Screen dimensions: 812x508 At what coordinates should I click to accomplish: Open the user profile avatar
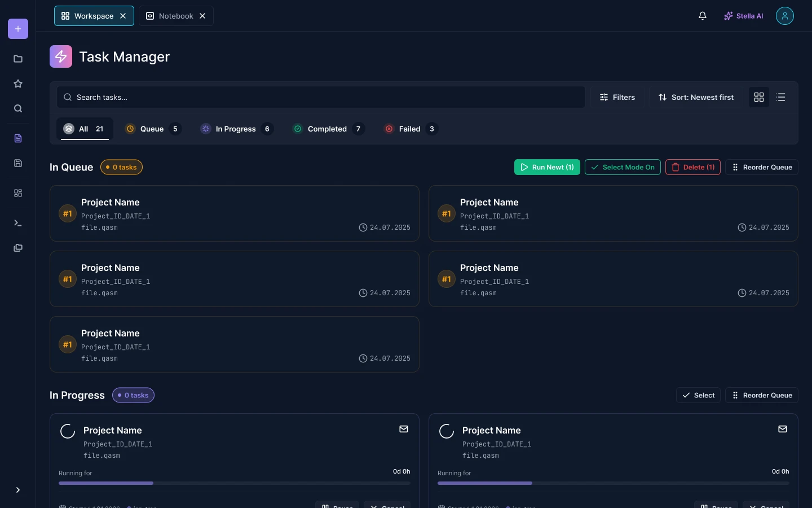coord(785,16)
